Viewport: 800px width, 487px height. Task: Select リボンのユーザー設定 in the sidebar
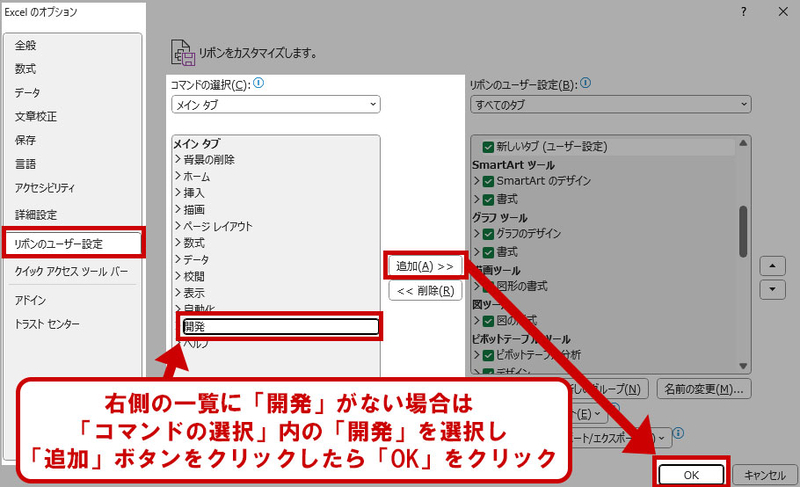[x=73, y=244]
